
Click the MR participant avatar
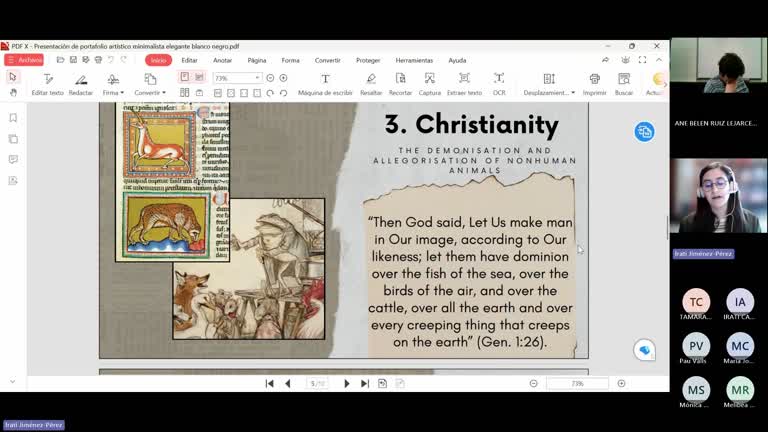coord(740,390)
